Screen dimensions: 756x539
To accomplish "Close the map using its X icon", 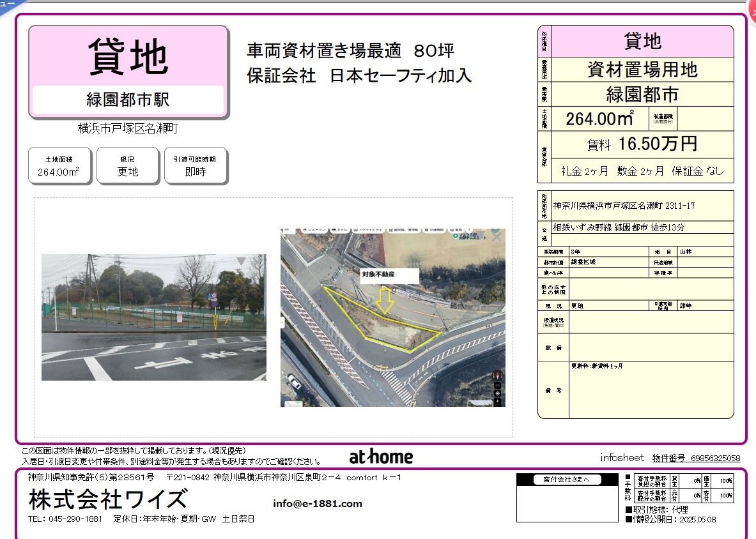I will 497,236.
